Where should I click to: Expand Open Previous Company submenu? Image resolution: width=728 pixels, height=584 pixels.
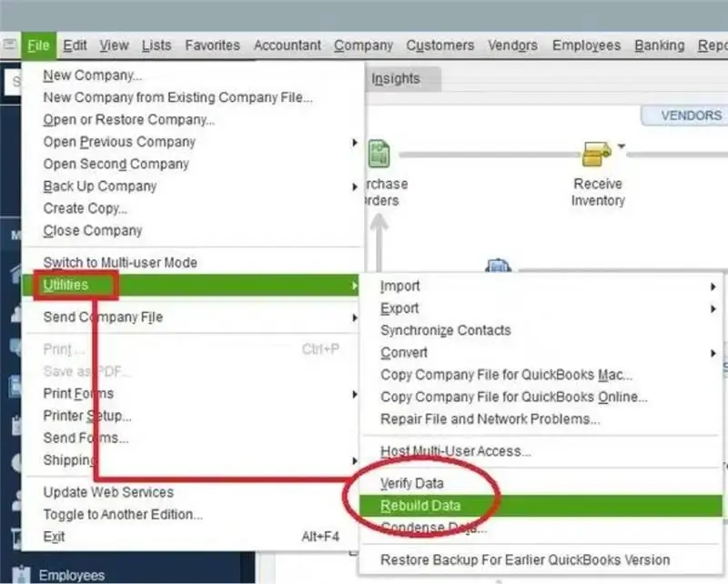193,142
